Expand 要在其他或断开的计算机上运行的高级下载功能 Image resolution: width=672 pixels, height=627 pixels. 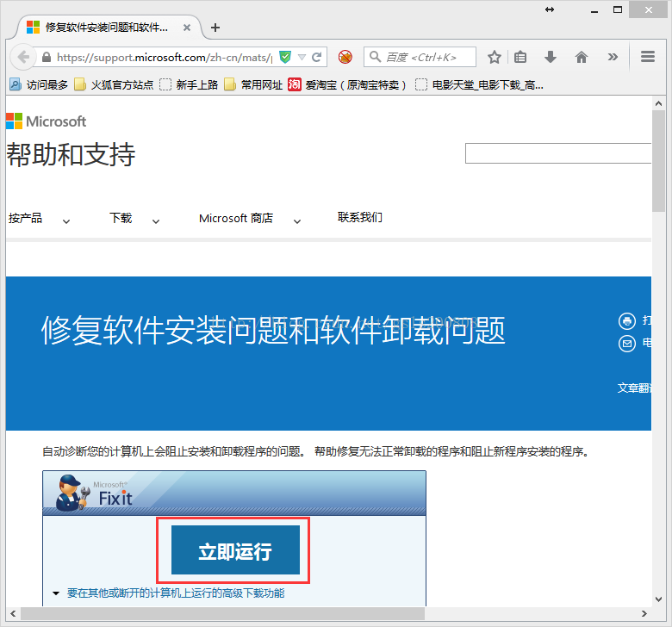[176, 593]
